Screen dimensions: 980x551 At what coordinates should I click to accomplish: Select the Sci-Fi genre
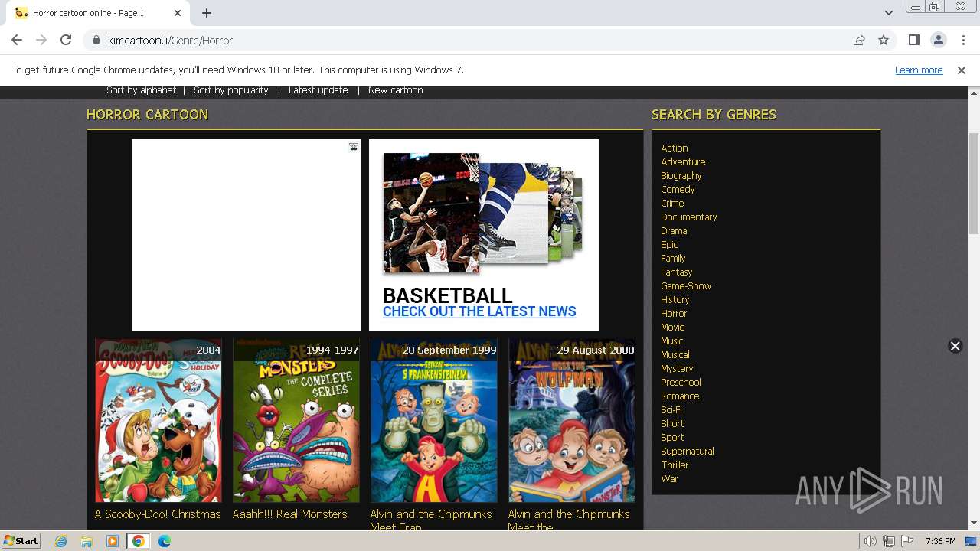pos(671,410)
